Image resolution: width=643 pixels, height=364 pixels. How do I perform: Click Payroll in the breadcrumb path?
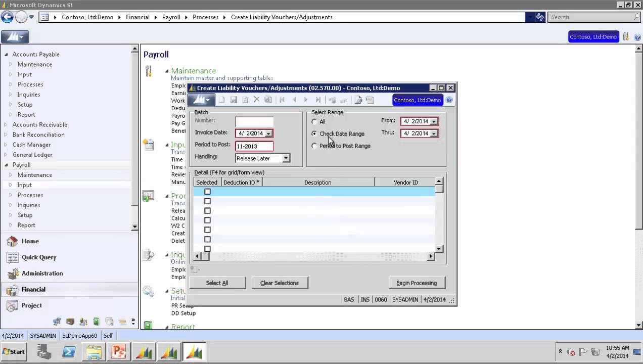tap(171, 17)
